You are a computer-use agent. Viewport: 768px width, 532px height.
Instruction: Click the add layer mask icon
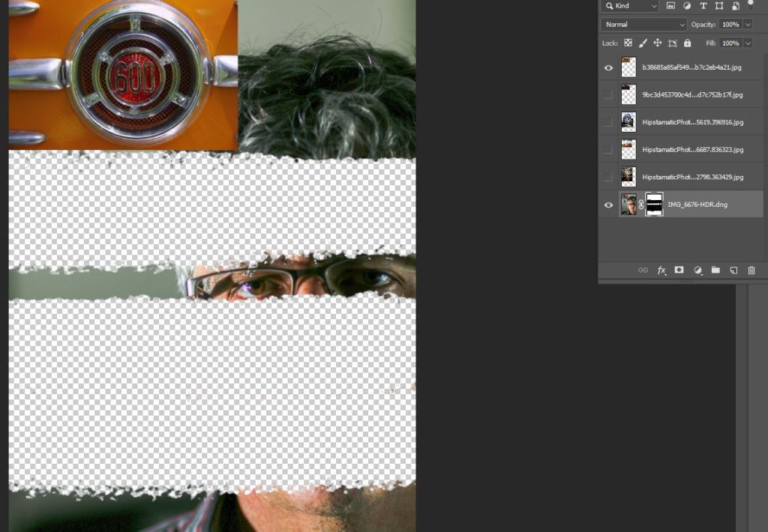(679, 270)
